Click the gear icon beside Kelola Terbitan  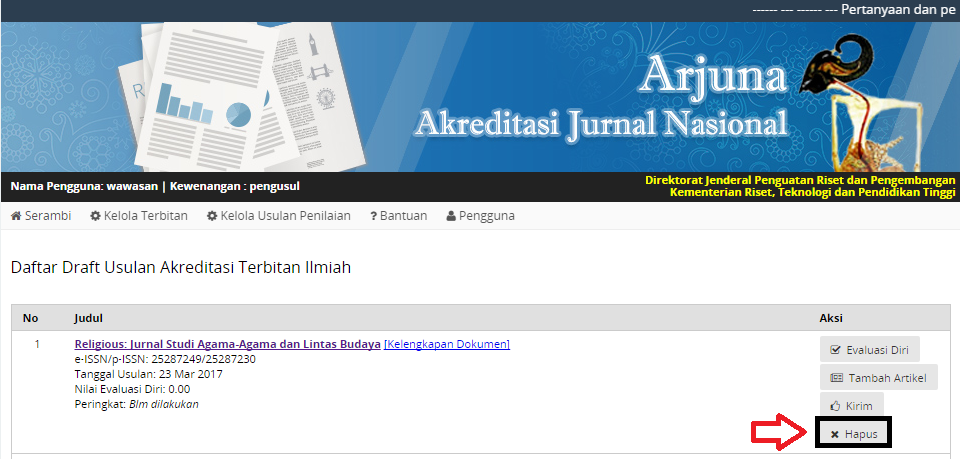pos(95,216)
